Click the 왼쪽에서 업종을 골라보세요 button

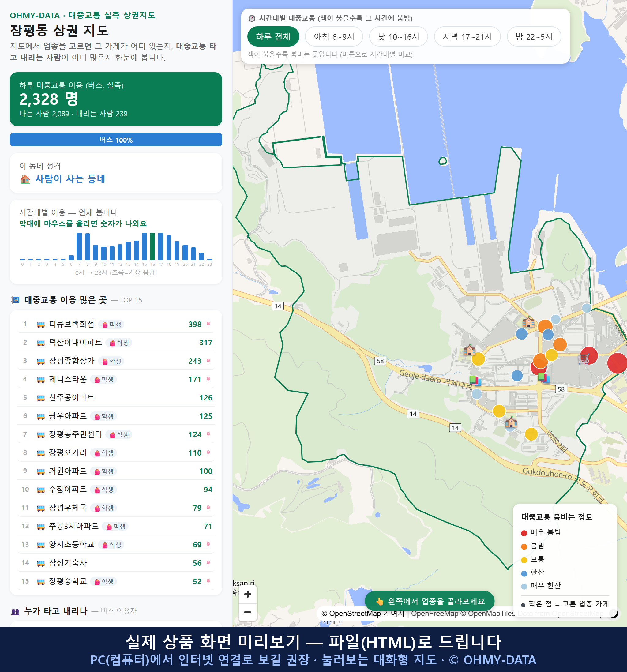pyautogui.click(x=430, y=601)
